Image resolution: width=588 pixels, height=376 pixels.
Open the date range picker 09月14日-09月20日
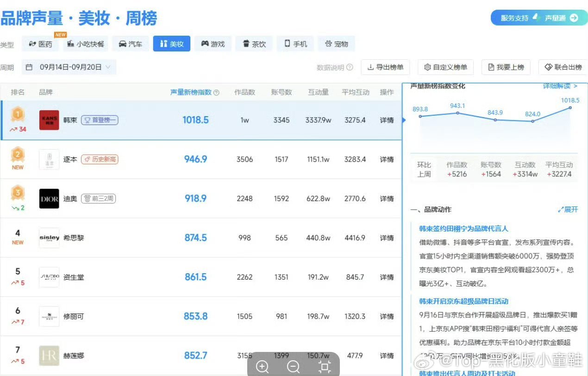(x=69, y=67)
